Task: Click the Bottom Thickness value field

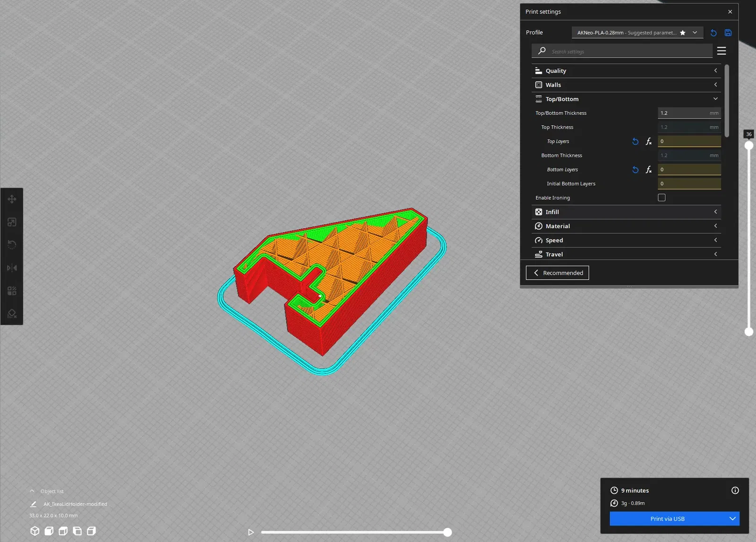Action: click(x=689, y=155)
